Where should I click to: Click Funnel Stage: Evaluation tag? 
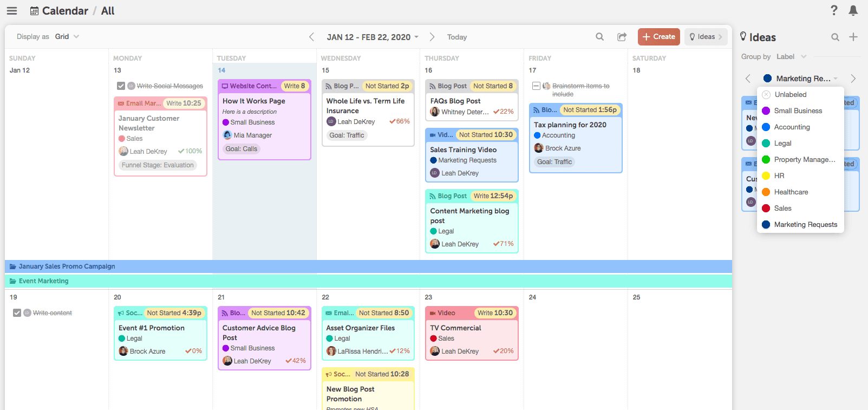(x=158, y=165)
